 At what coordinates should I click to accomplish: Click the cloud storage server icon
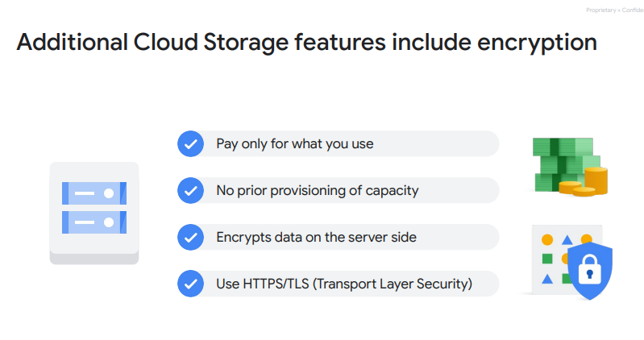point(94,212)
